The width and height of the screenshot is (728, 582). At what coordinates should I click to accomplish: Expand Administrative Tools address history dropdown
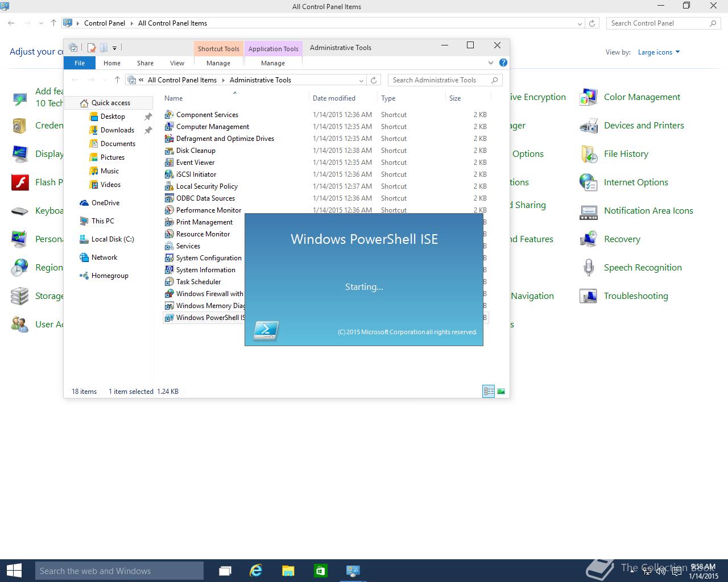pyautogui.click(x=361, y=80)
